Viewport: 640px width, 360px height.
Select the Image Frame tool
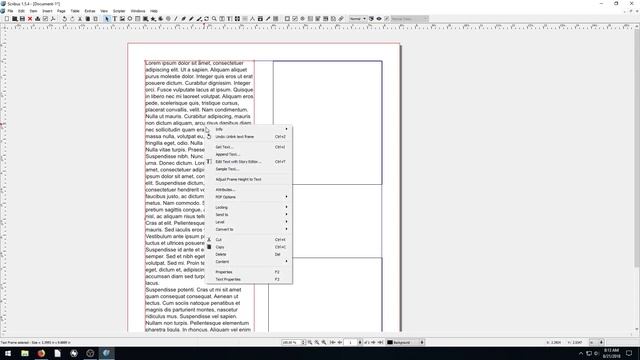[x=122, y=19]
